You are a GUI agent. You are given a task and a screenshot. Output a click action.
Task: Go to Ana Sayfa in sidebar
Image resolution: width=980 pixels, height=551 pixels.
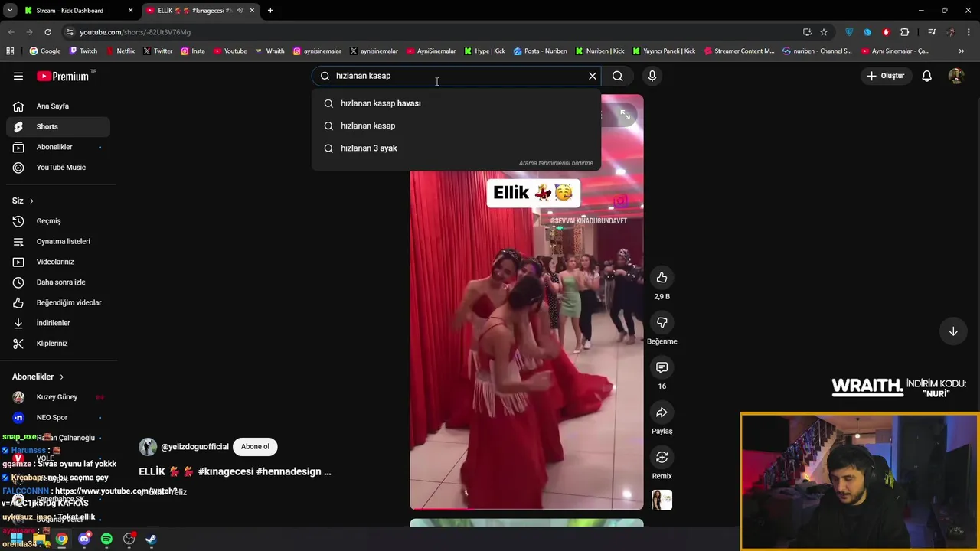coord(58,106)
